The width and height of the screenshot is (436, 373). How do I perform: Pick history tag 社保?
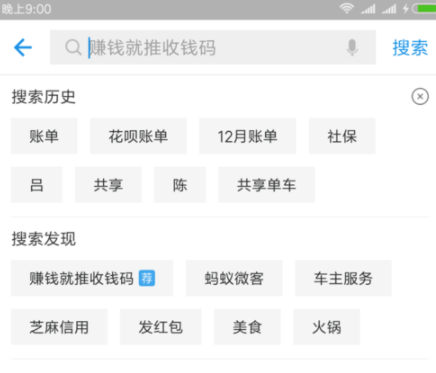[342, 136]
